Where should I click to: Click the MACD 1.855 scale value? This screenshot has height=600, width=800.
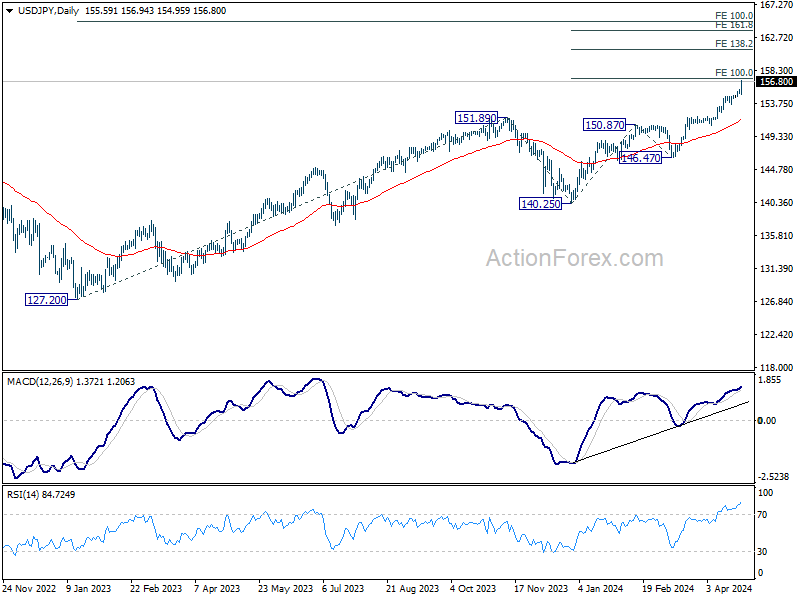(770, 380)
